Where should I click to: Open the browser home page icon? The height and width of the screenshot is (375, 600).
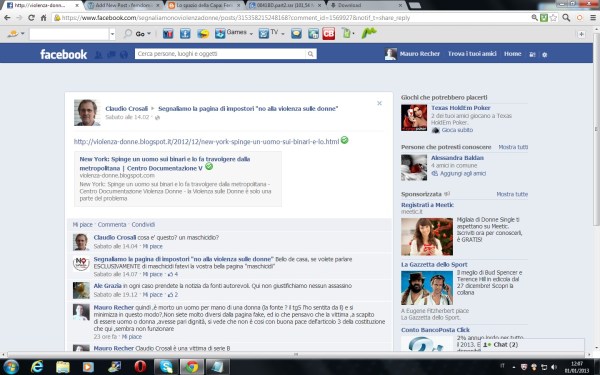pos(43,18)
